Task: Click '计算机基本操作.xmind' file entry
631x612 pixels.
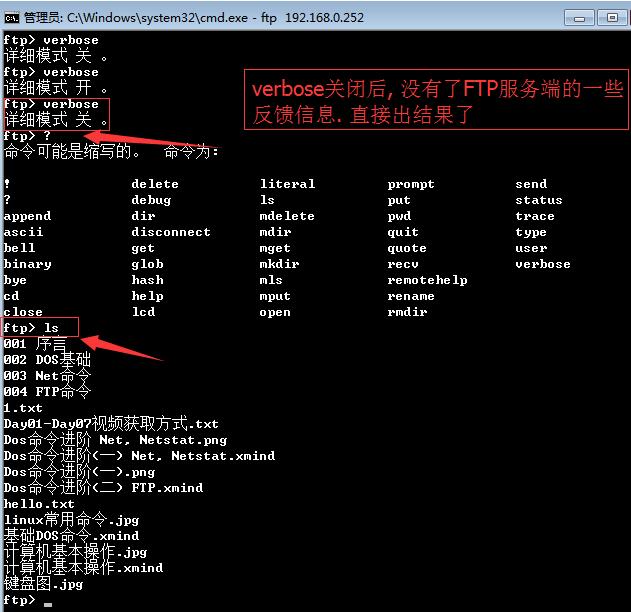Action: pos(83,568)
